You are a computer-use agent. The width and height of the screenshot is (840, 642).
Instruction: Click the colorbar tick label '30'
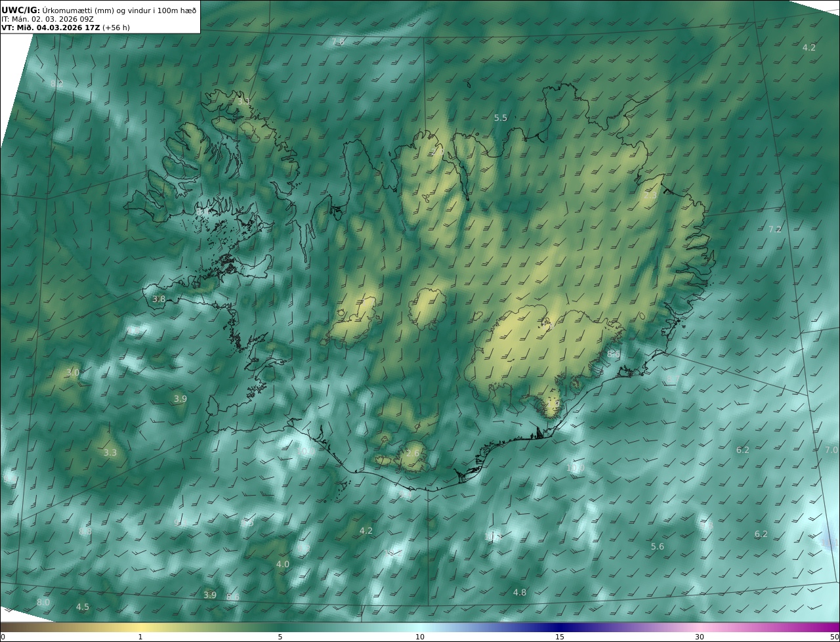[700, 637]
